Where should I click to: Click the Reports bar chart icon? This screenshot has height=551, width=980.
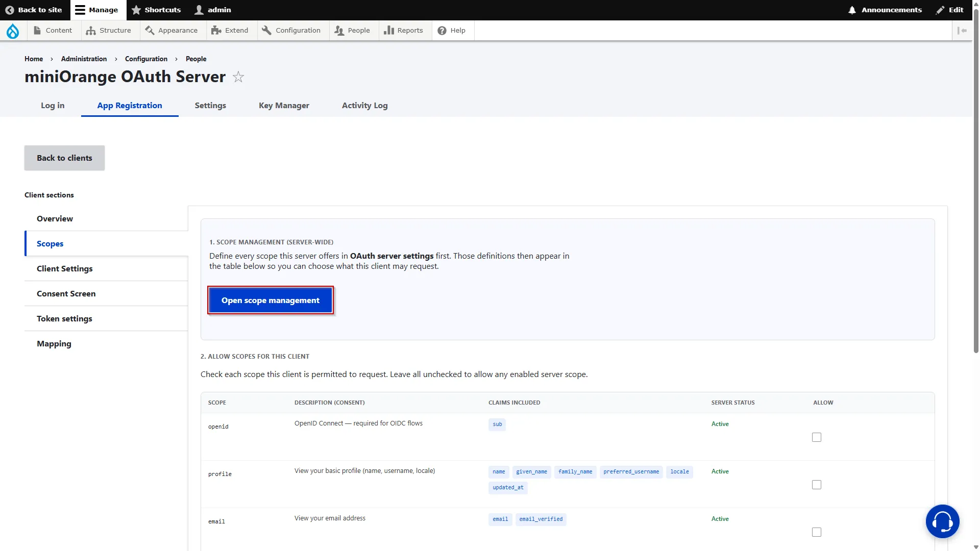[389, 30]
